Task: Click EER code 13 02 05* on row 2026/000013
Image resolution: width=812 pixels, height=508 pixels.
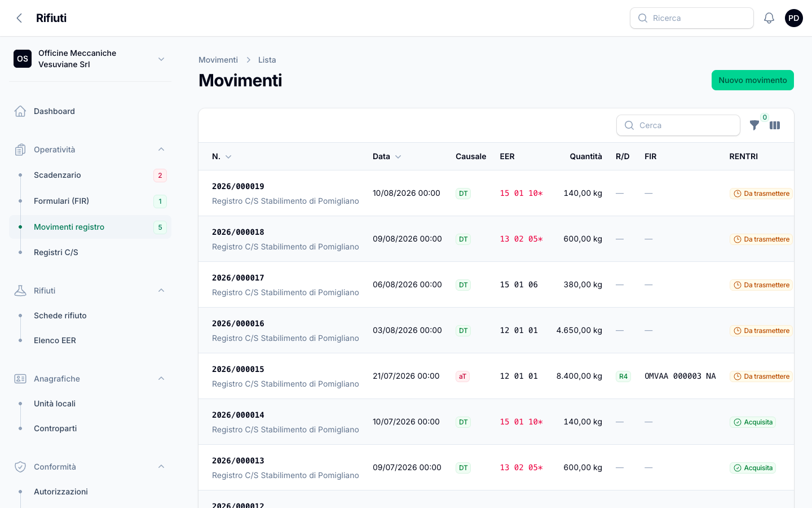Action: click(x=521, y=468)
